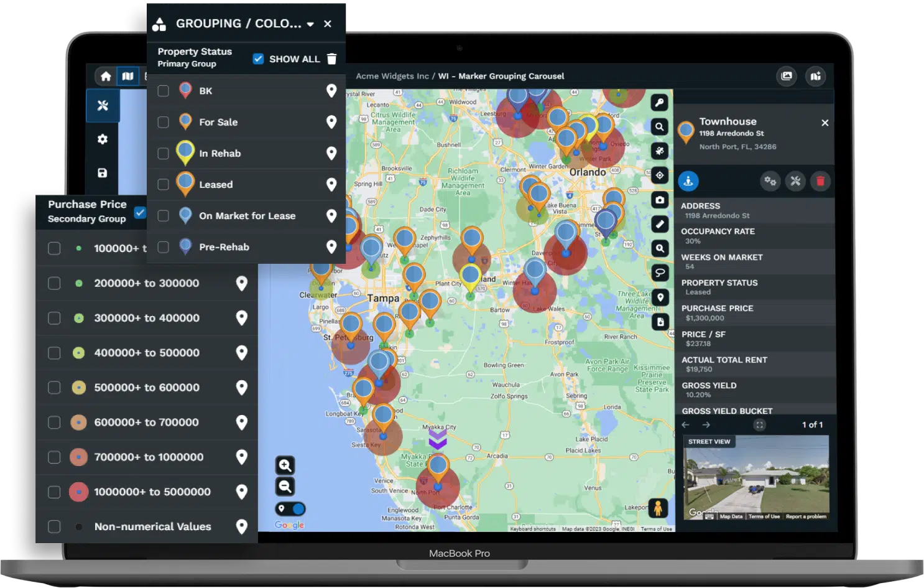The image size is (924, 588).
Task: Toggle the map marker switch
Action: [290, 509]
